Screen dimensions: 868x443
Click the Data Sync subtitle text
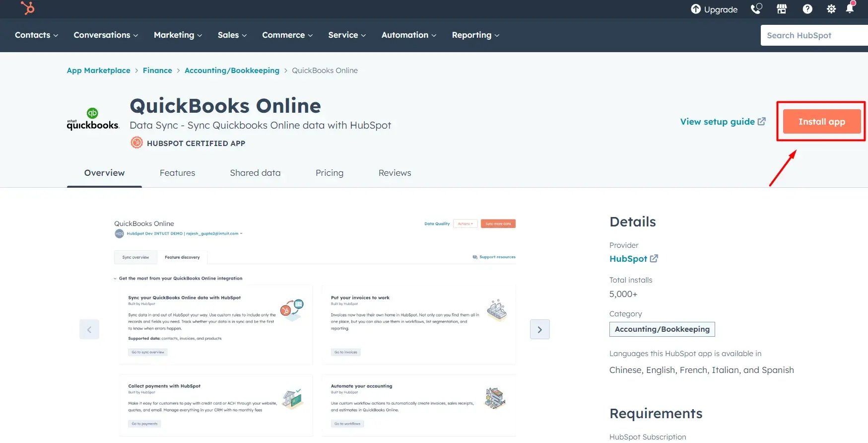click(260, 125)
